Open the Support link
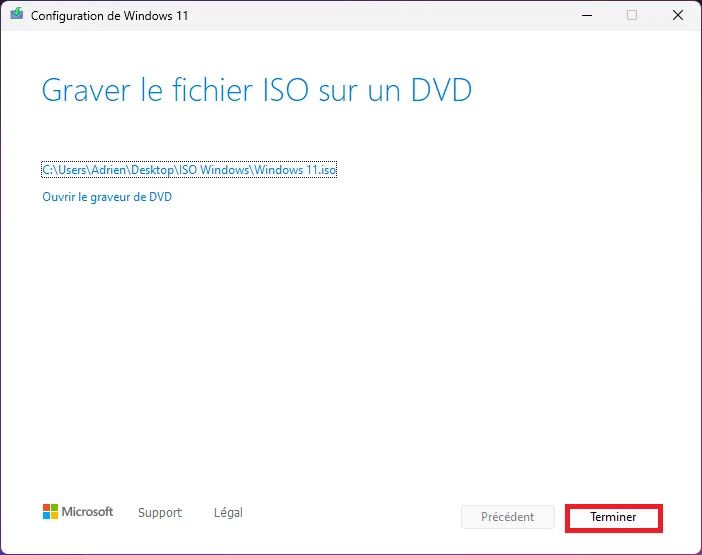The height and width of the screenshot is (555, 702). point(160,512)
